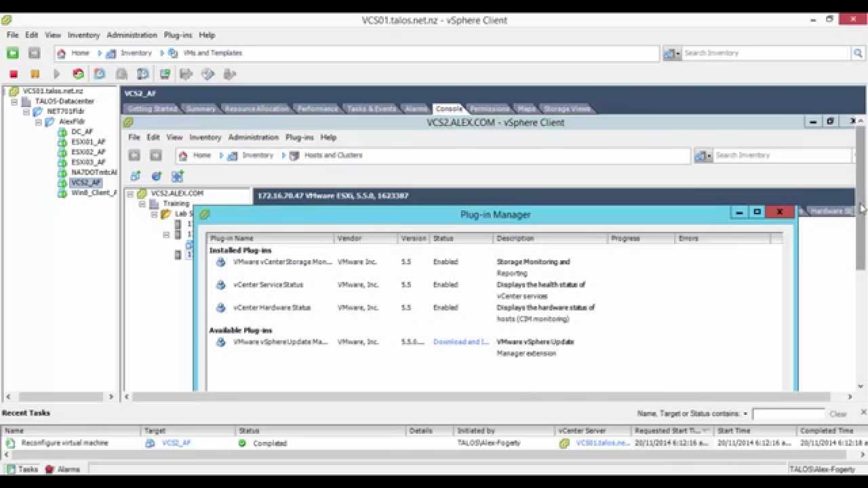Screen dimensions: 868x488
Task: Select the vCenter Service Status plug-in row text
Action: pyautogui.click(x=268, y=285)
